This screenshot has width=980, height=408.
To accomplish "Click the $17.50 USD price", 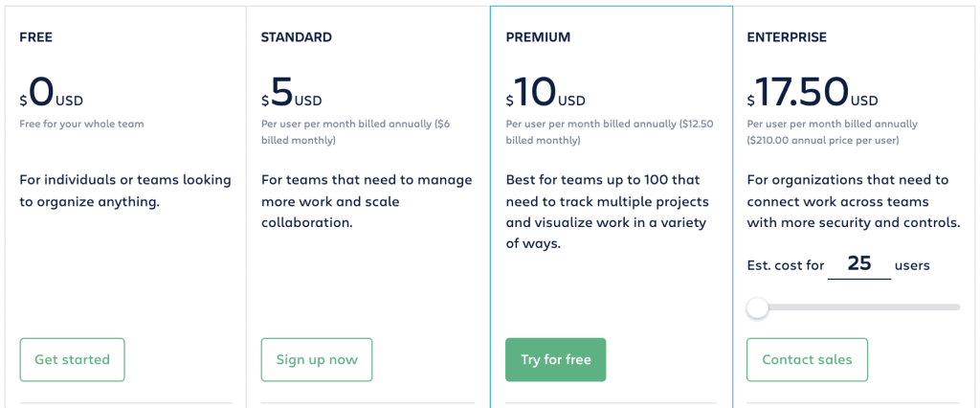I will (x=813, y=93).
